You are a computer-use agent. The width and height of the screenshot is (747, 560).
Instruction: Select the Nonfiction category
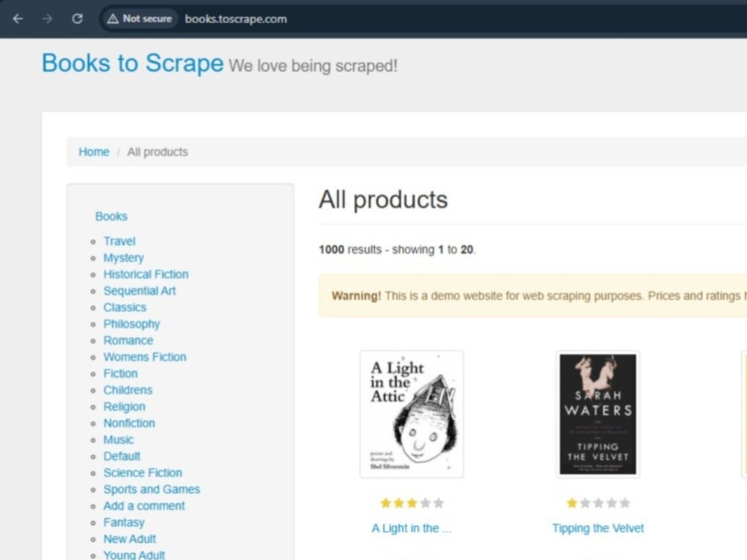129,423
